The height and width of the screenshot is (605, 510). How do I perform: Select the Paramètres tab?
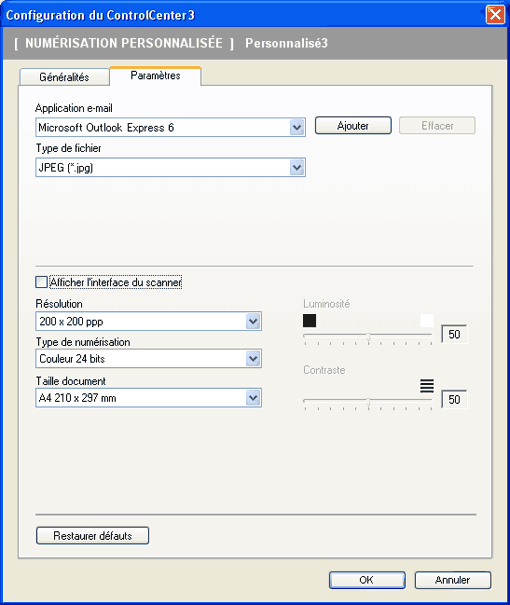click(x=155, y=76)
